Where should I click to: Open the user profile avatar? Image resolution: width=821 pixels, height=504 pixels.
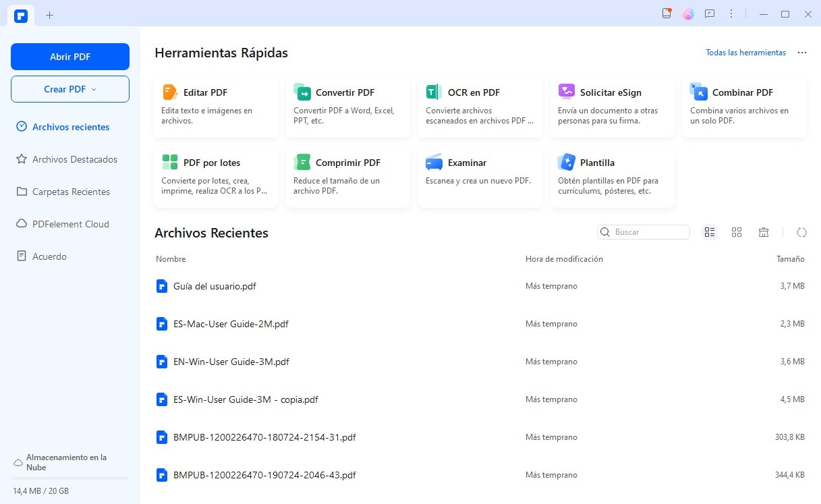tap(688, 13)
